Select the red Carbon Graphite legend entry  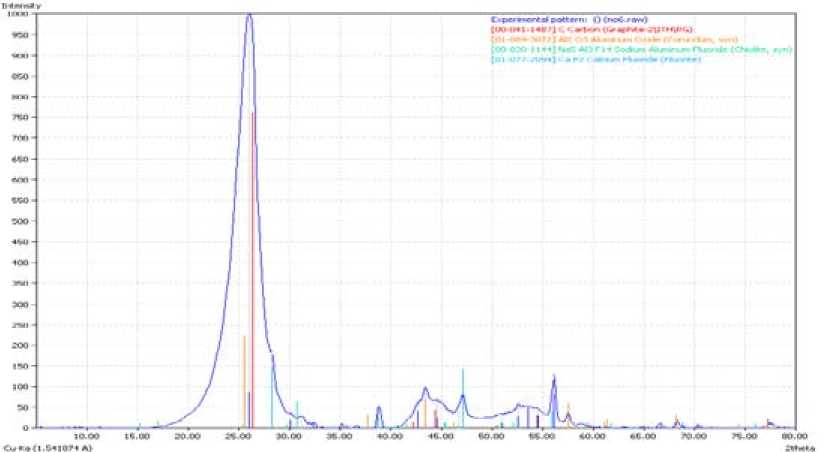tap(592, 30)
